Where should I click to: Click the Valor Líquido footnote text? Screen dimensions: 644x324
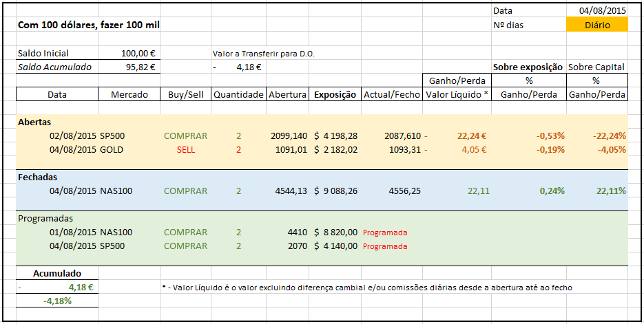(x=365, y=287)
